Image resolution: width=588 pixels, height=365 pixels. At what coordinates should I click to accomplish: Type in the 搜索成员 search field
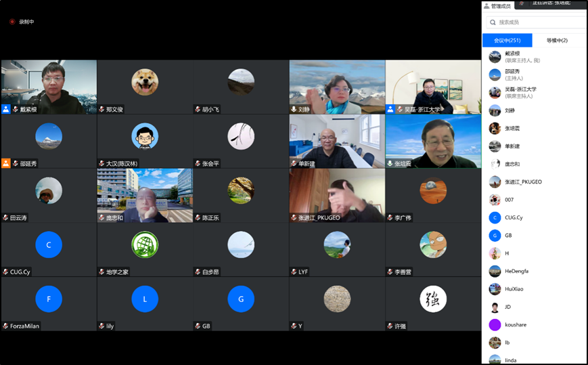pyautogui.click(x=538, y=22)
